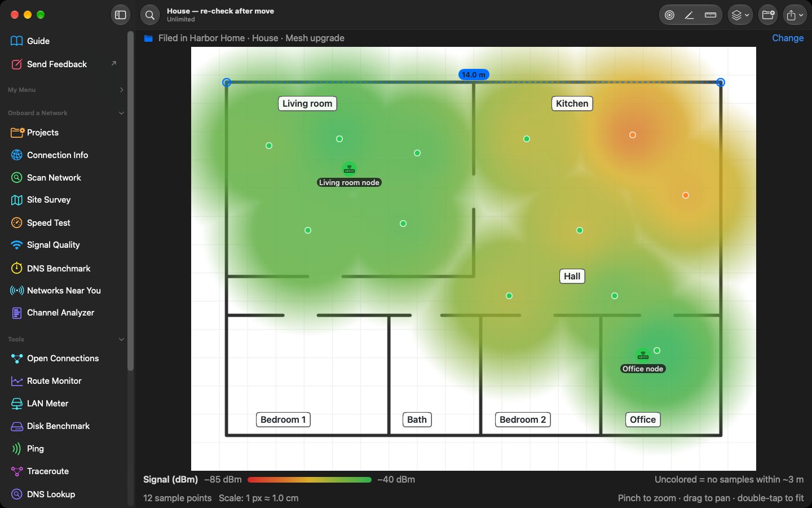Image resolution: width=812 pixels, height=508 pixels.
Task: Click the Office room label
Action: (x=643, y=419)
